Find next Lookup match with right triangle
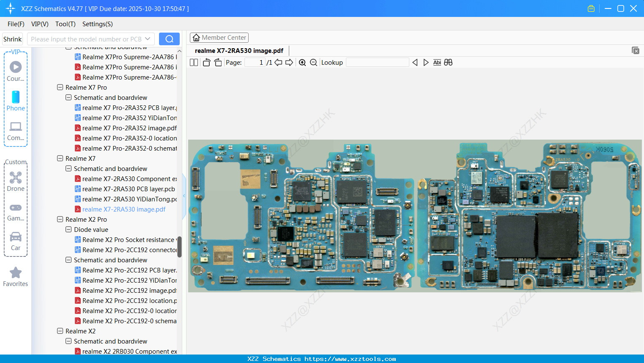The image size is (644, 363). tap(426, 63)
